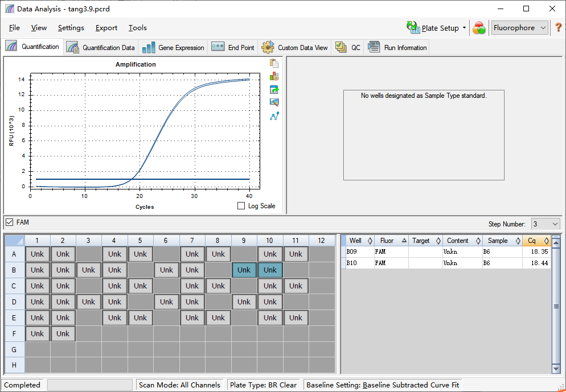Click the chart export arrow icon
The width and height of the screenshot is (566, 392).
(x=274, y=89)
